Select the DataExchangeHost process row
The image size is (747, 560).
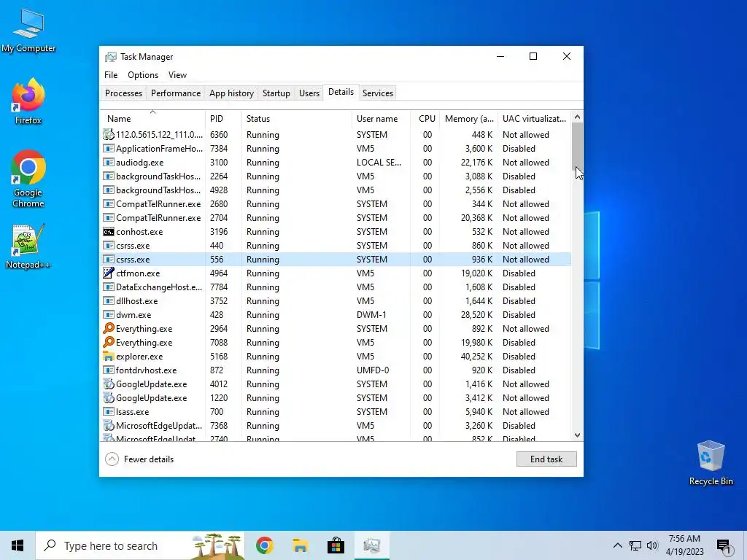(336, 287)
